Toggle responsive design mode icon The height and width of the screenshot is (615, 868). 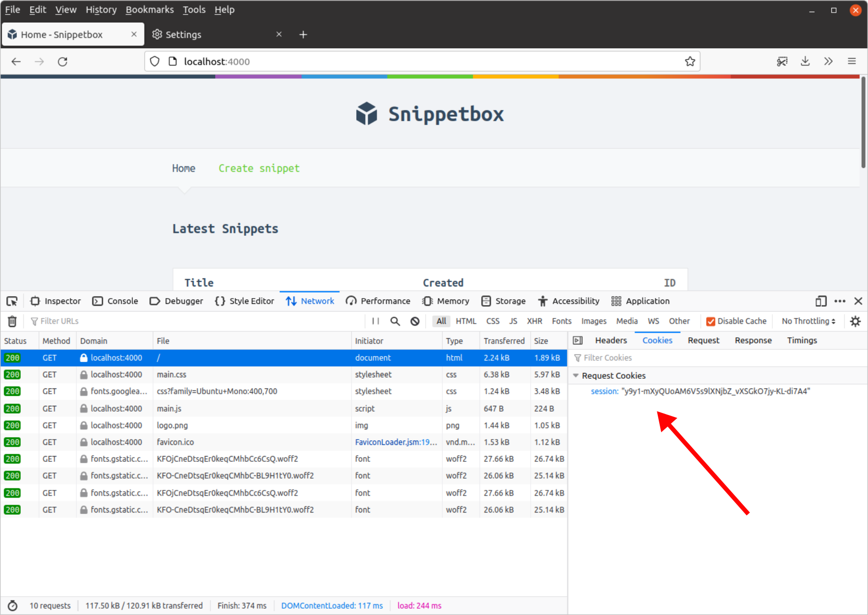(x=820, y=301)
